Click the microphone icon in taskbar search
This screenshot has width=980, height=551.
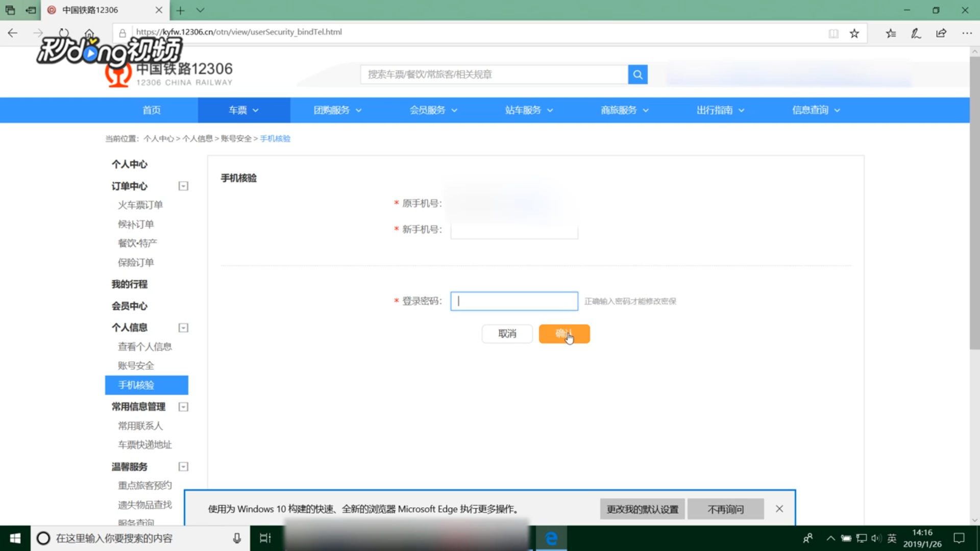tap(236, 538)
